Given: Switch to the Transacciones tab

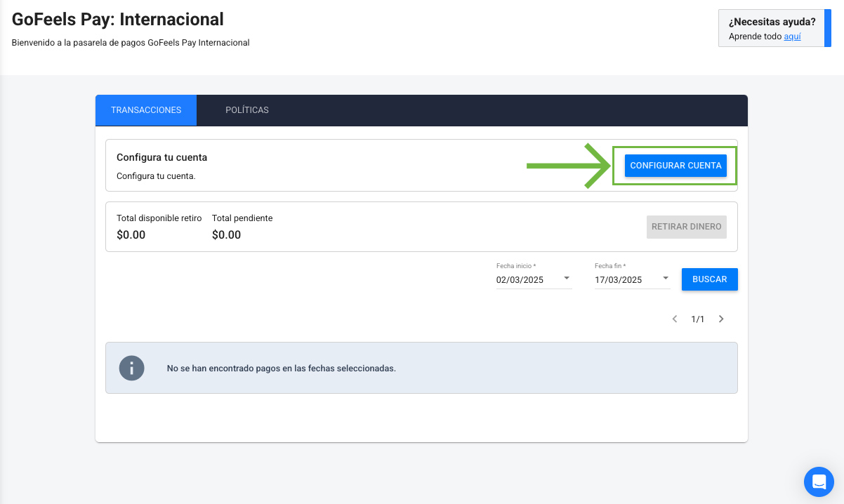Looking at the screenshot, I should 146,110.
